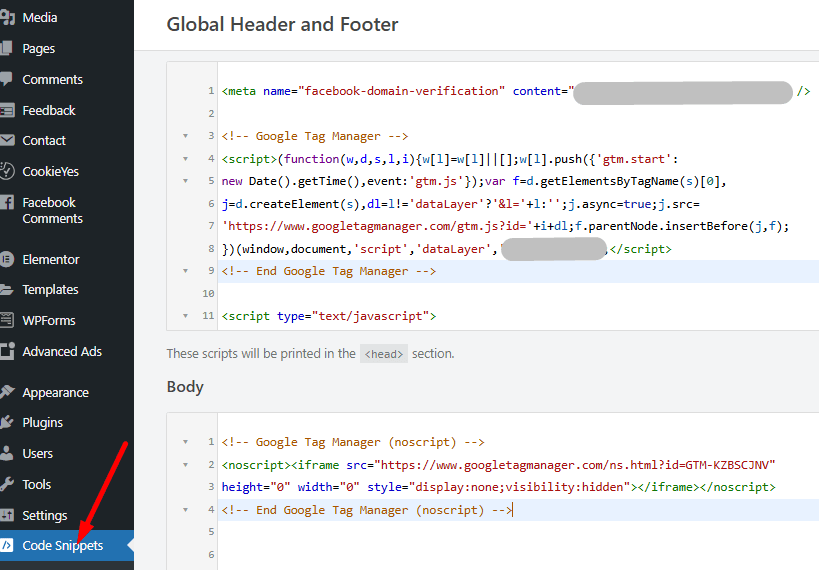Click the Media menu icon
This screenshot has height=570, width=819.
coord(7,17)
